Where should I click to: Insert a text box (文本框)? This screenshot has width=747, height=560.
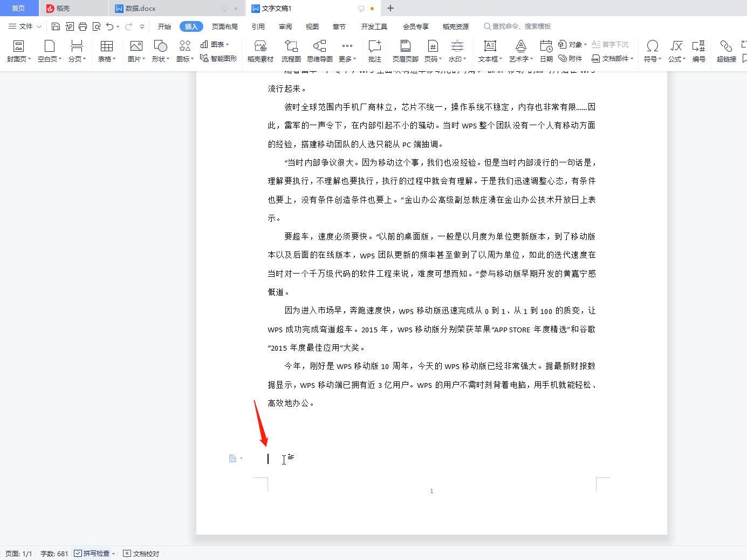[490, 51]
